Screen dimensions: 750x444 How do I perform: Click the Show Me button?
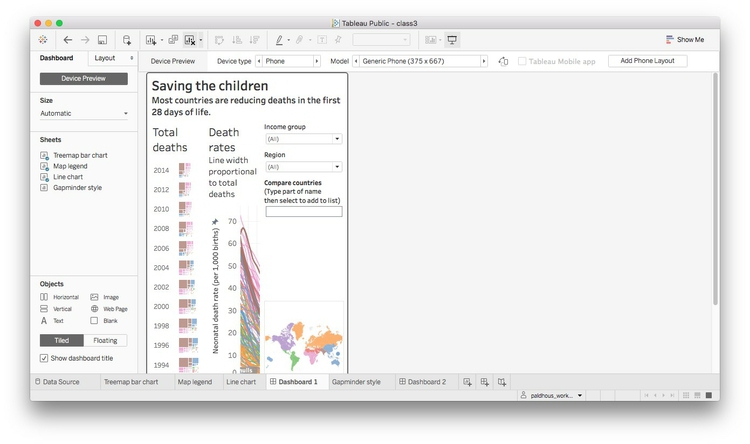point(685,40)
